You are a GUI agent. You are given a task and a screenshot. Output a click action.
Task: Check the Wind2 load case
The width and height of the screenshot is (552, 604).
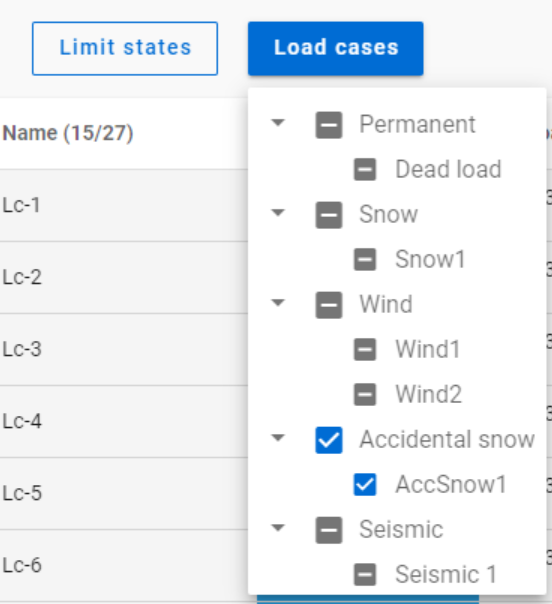(x=365, y=394)
